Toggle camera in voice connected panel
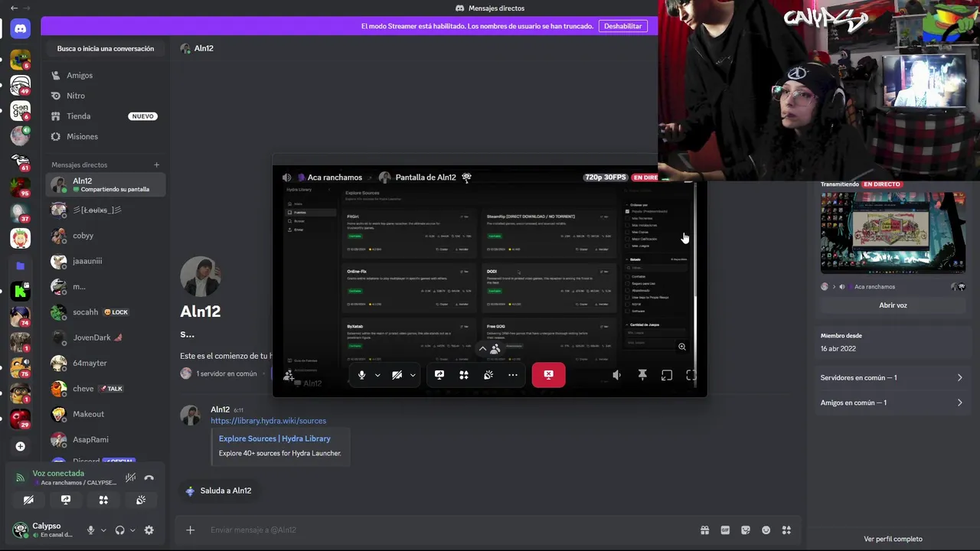980x551 pixels. (x=28, y=500)
